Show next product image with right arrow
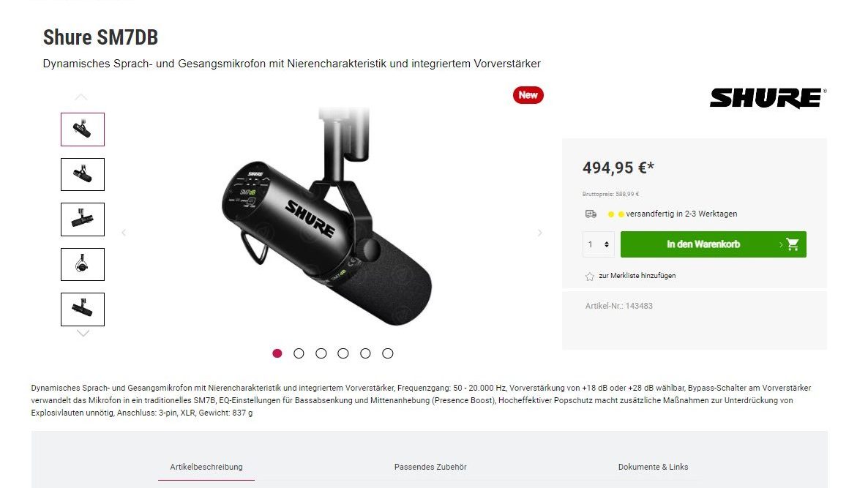 (539, 233)
